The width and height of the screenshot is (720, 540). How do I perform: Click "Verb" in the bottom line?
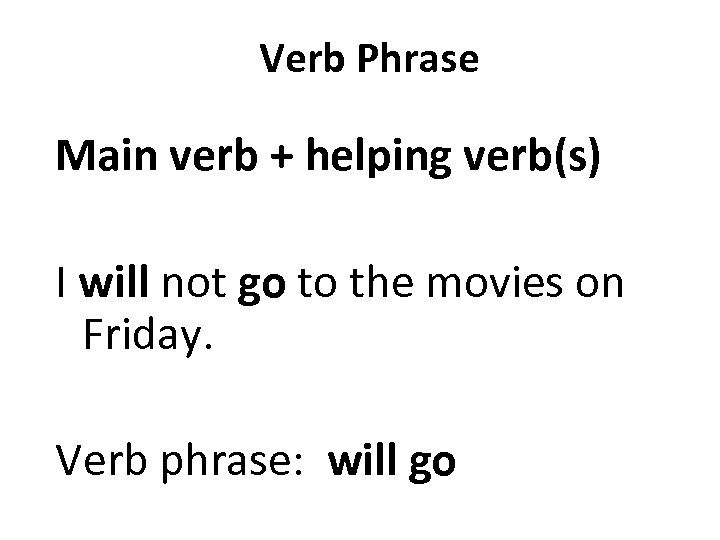100,461
